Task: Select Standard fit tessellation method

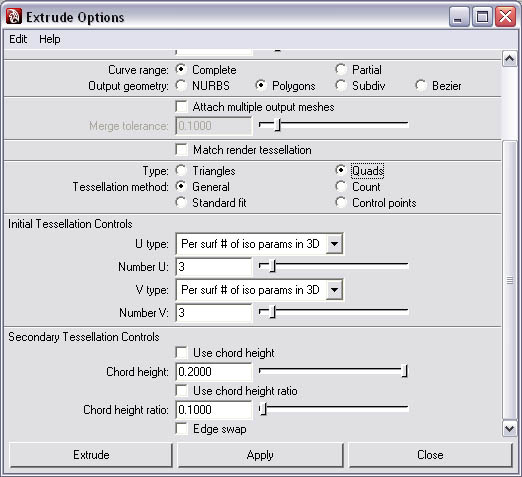Action: [x=181, y=203]
